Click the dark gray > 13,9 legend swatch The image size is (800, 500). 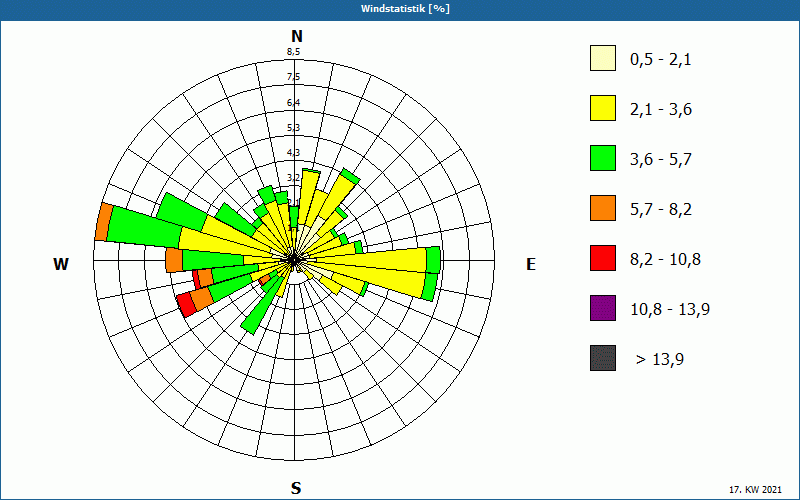tap(603, 358)
